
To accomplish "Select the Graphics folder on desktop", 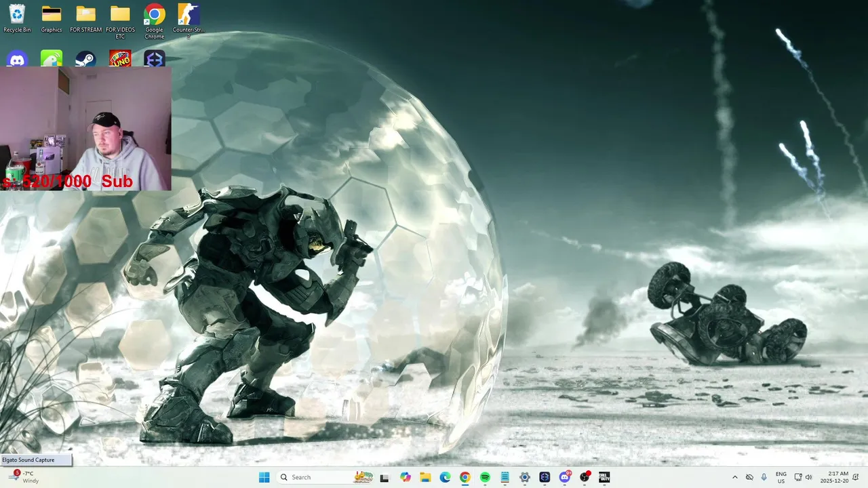I will pos(52,18).
